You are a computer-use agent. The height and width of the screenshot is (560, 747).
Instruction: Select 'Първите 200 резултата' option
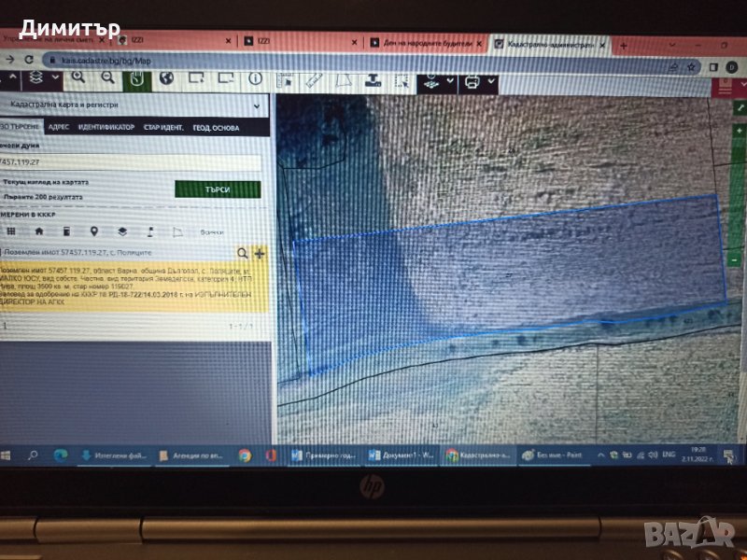[43, 197]
